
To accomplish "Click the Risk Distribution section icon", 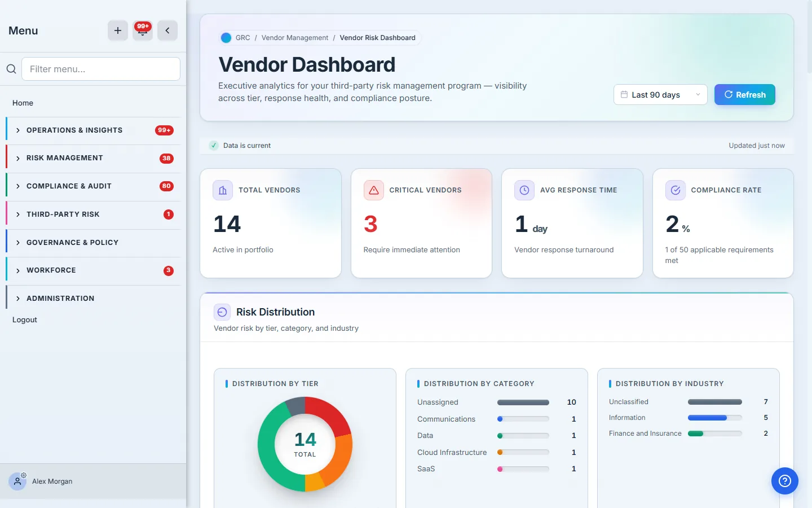I will point(222,312).
